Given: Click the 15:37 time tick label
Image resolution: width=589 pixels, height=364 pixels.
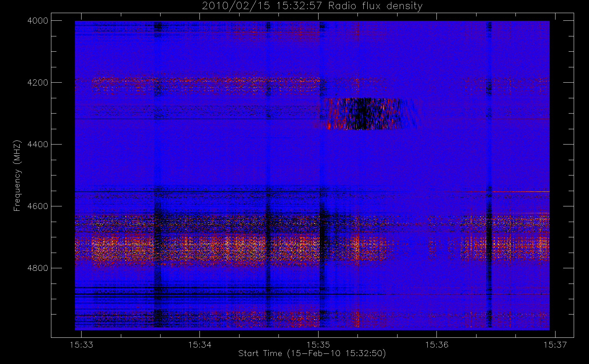Looking at the screenshot, I should 555,345.
